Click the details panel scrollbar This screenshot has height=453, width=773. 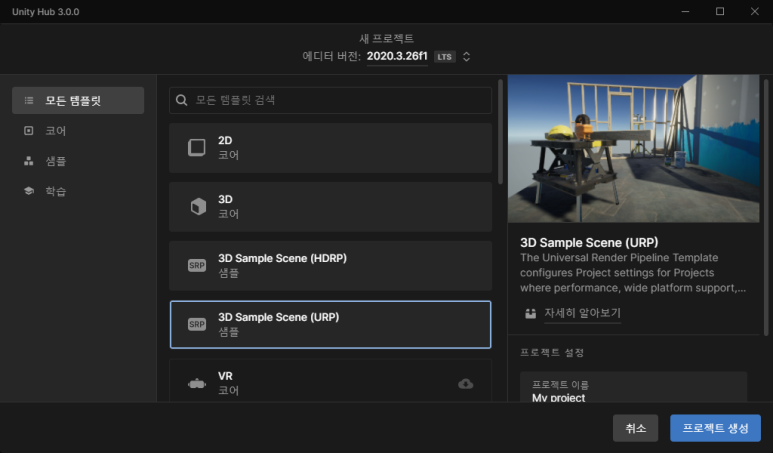pos(766,207)
